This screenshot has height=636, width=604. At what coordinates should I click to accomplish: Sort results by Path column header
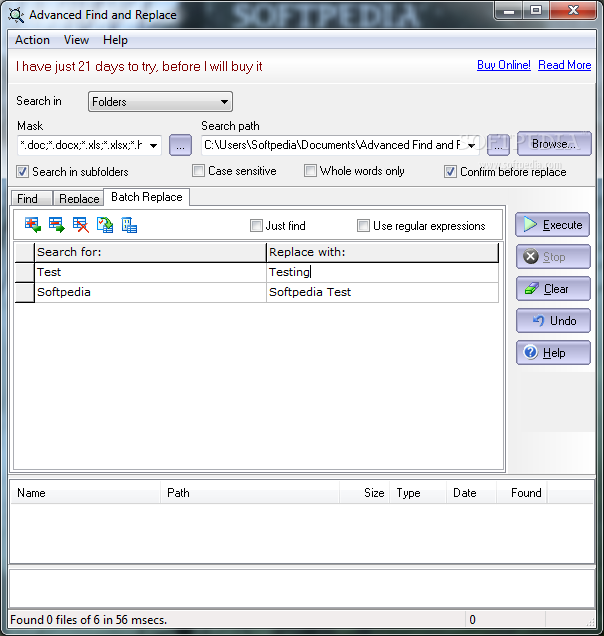click(x=250, y=493)
